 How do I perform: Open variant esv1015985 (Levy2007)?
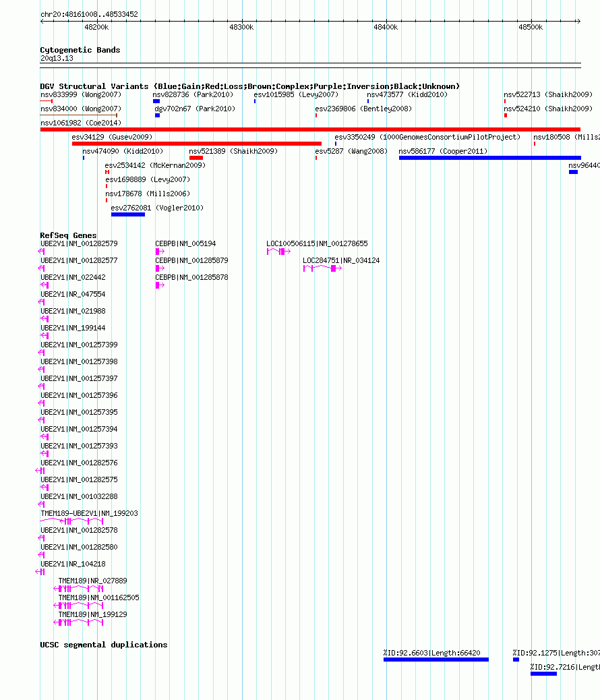point(296,94)
